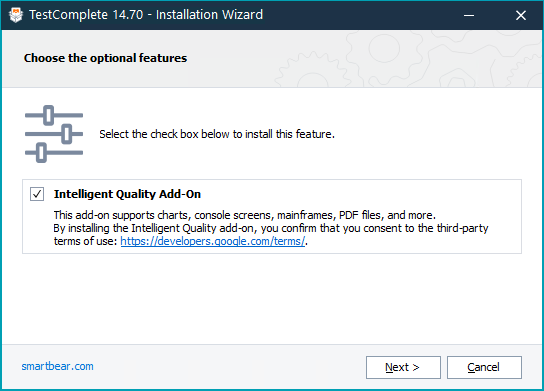Click the 'Intelligent Quality Add-On' label
The height and width of the screenshot is (391, 544).
[x=127, y=194]
